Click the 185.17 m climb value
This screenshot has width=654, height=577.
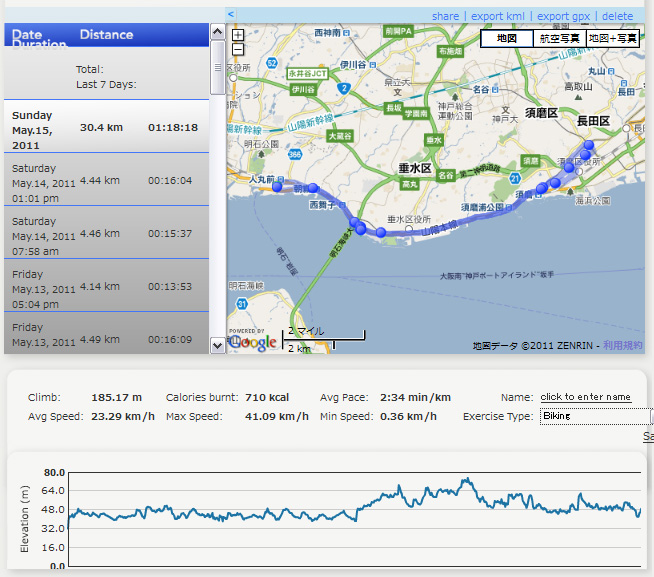(116, 397)
